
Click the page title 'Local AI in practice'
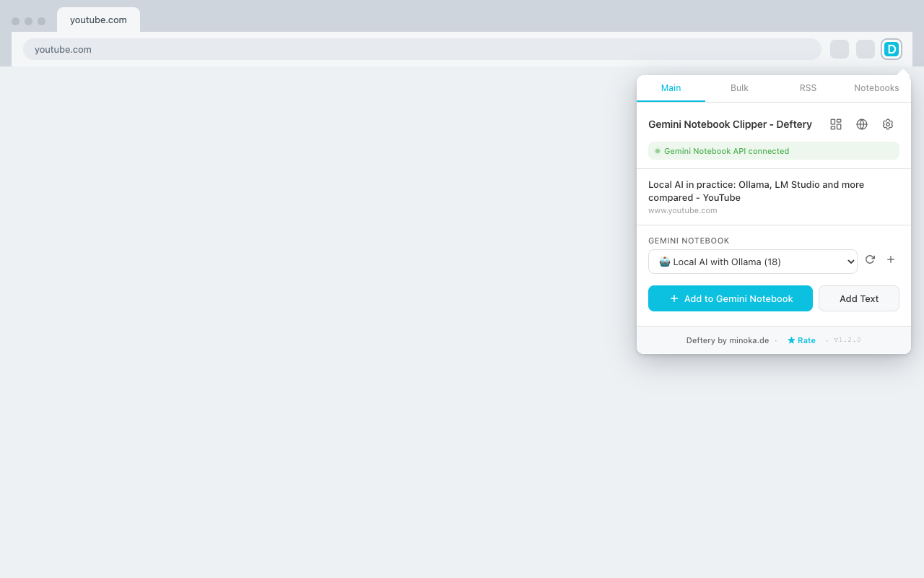tap(756, 191)
